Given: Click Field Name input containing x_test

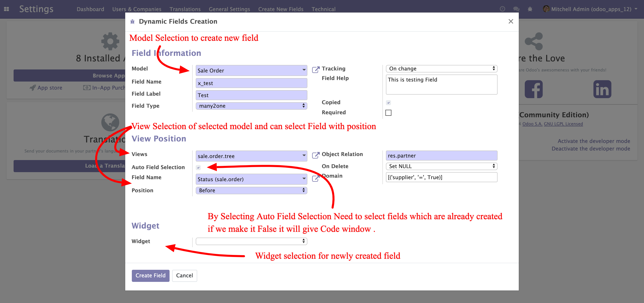Looking at the screenshot, I should [251, 83].
